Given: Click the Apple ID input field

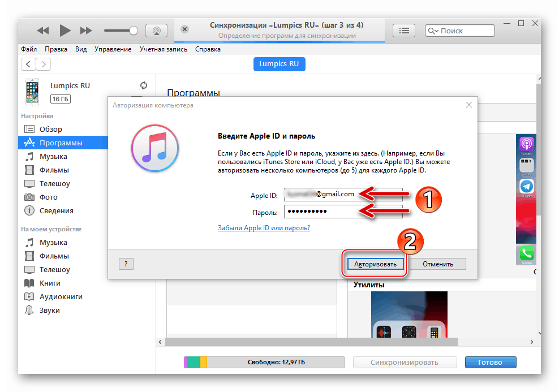Looking at the screenshot, I should (343, 195).
